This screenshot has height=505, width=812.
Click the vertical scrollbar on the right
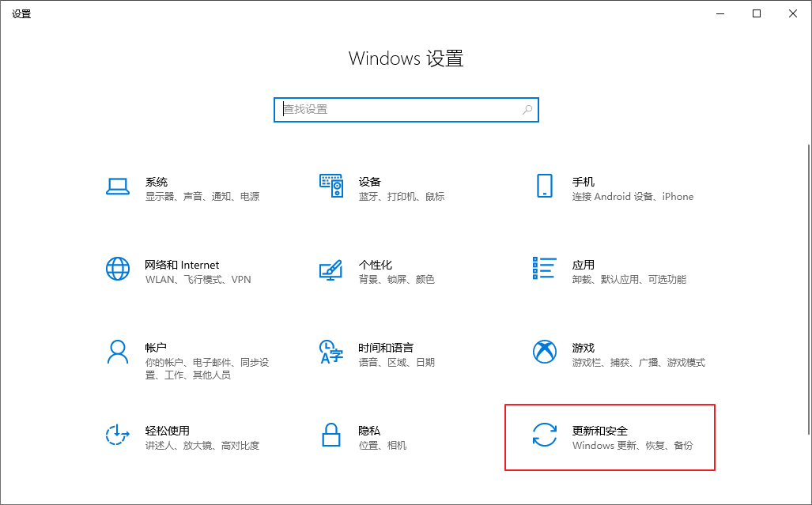pyautogui.click(x=809, y=288)
